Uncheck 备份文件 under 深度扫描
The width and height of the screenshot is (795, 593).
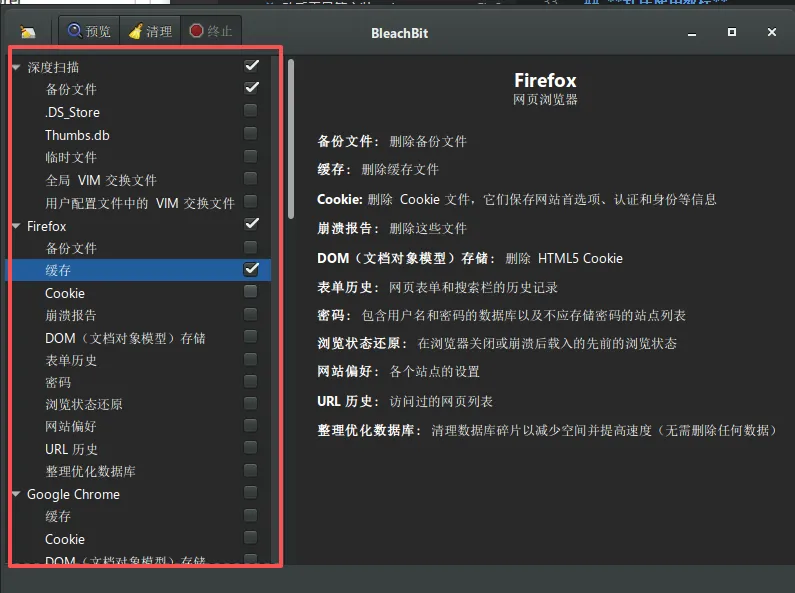coord(251,88)
